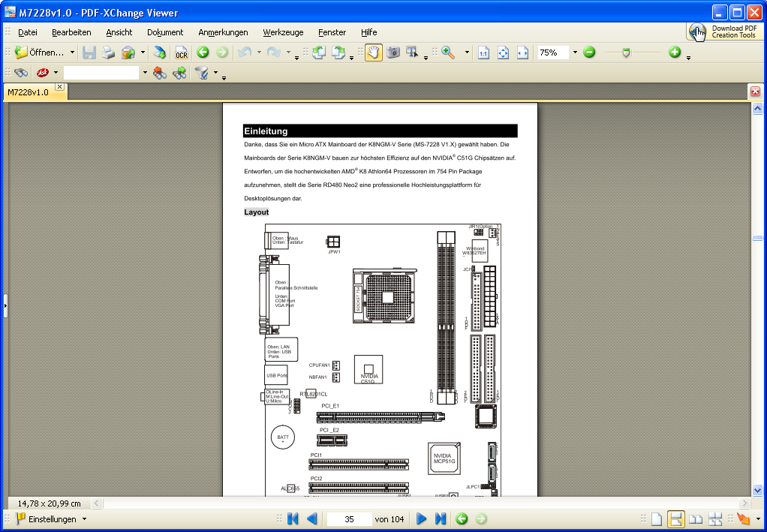Expand the Undo history dropdown
Image resolution: width=767 pixels, height=532 pixels.
click(x=259, y=53)
